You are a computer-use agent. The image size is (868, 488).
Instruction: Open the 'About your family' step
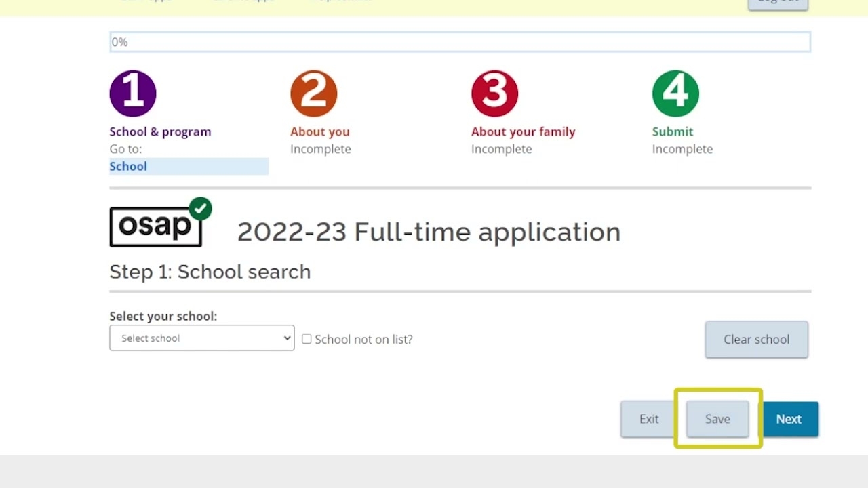(524, 131)
